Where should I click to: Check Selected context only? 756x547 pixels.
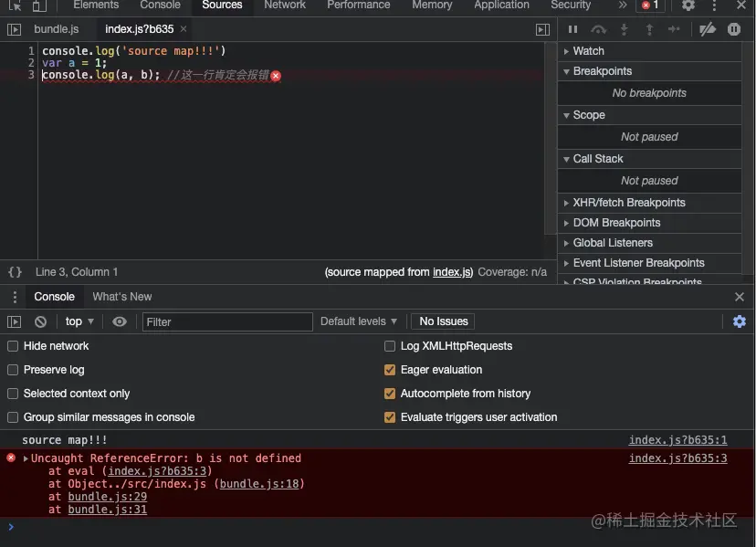pyautogui.click(x=13, y=394)
